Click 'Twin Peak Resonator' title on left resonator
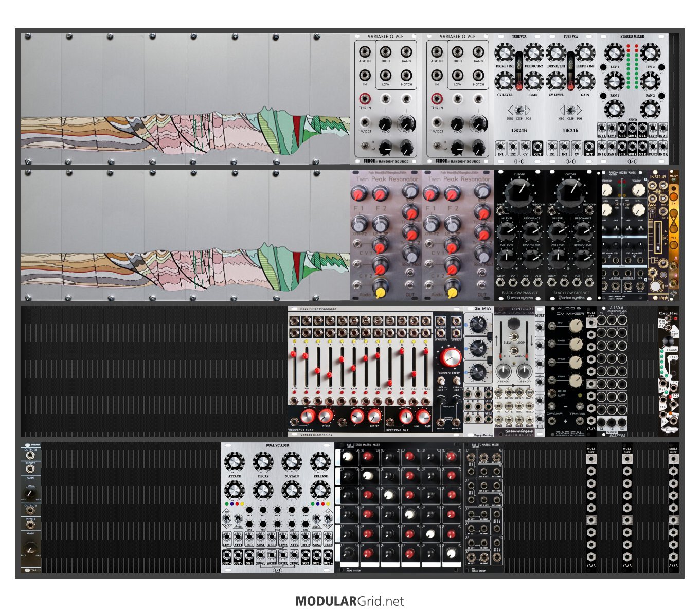 tap(387, 179)
